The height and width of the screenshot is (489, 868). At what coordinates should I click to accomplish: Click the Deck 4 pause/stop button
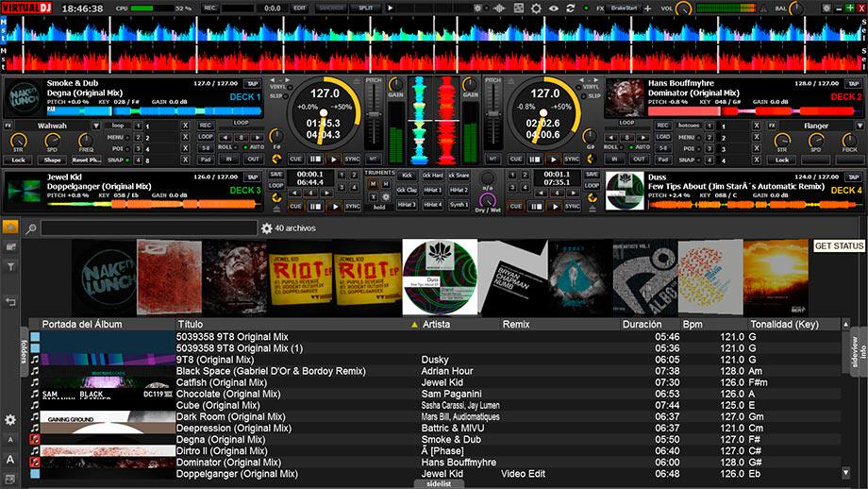point(535,206)
